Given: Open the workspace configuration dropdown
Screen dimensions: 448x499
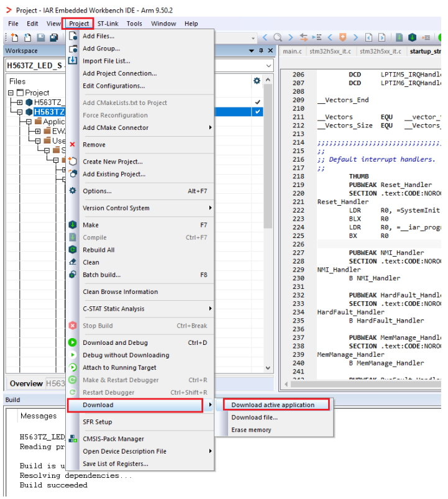Looking at the screenshot, I should 269,66.
